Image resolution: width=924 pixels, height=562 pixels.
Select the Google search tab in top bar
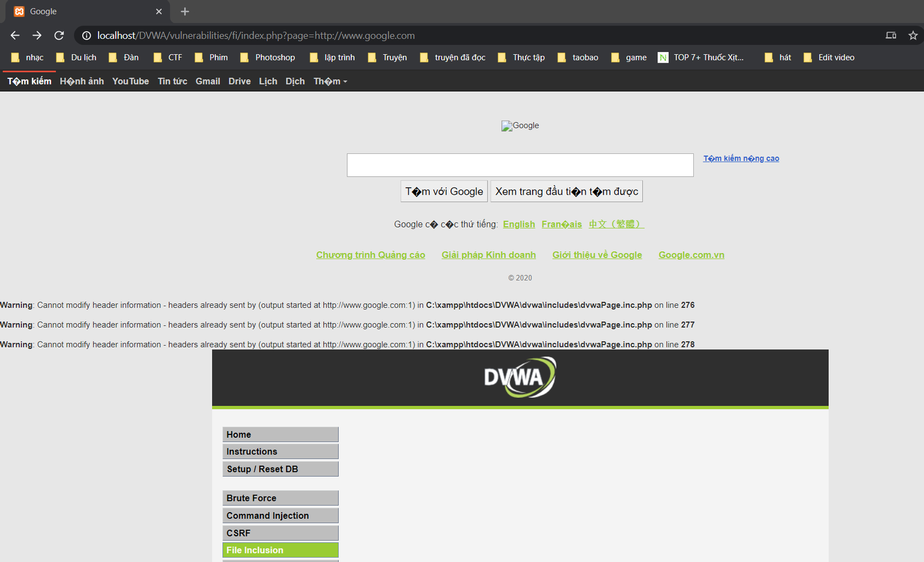point(29,81)
